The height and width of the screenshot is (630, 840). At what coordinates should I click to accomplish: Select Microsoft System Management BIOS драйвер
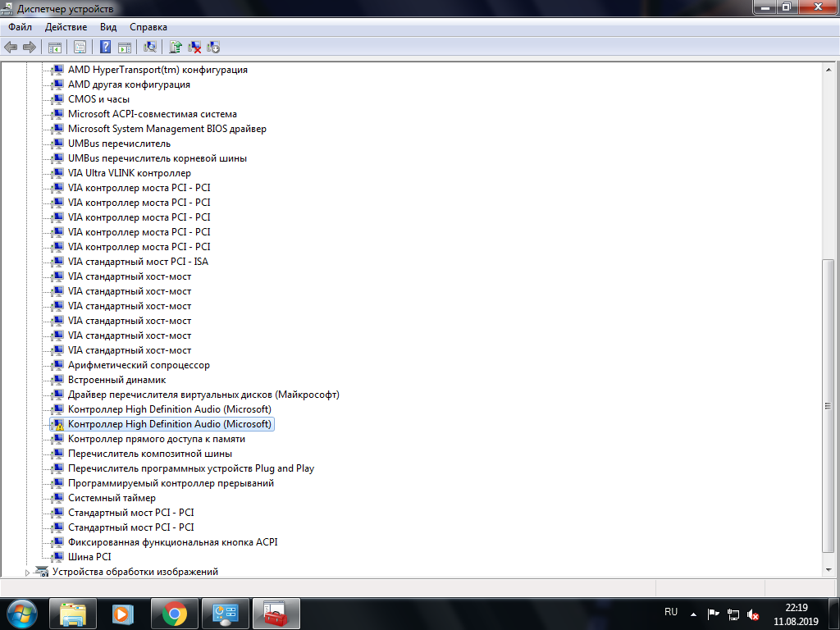[x=167, y=129]
